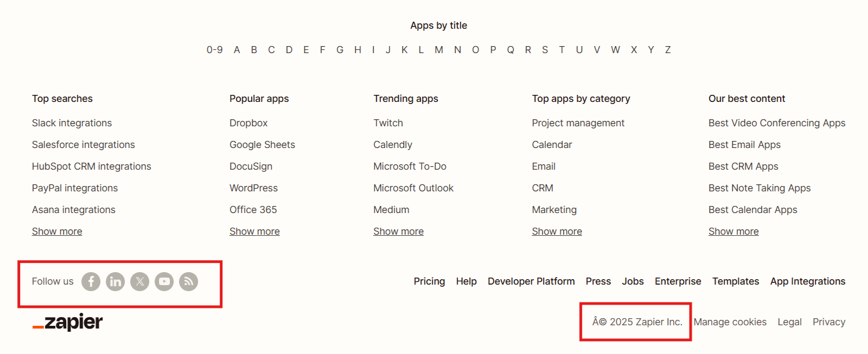Open Zapier's Facebook page icon
The image size is (868, 354).
[91, 281]
